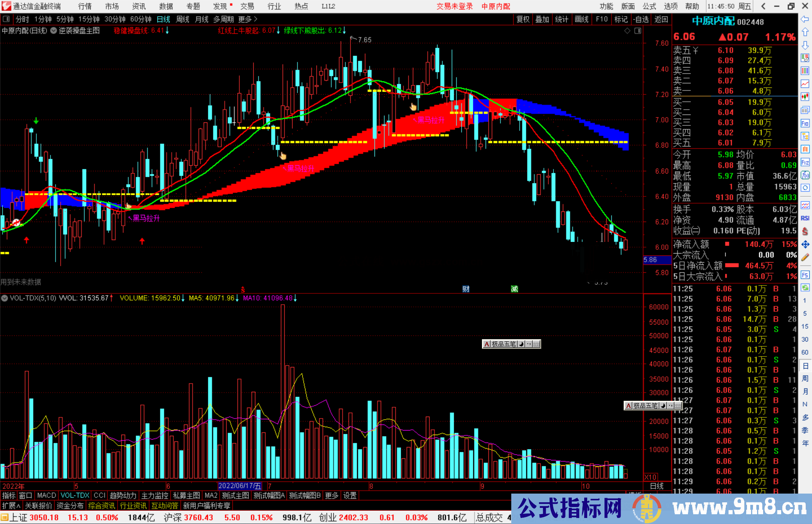
Task: Click the 画线 drawing button
Action: (581, 19)
